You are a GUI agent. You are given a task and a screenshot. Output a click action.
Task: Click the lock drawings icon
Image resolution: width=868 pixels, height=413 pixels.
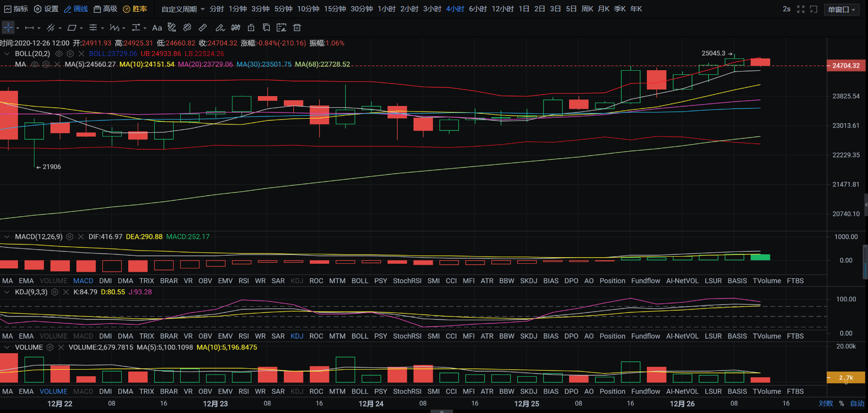click(x=251, y=28)
